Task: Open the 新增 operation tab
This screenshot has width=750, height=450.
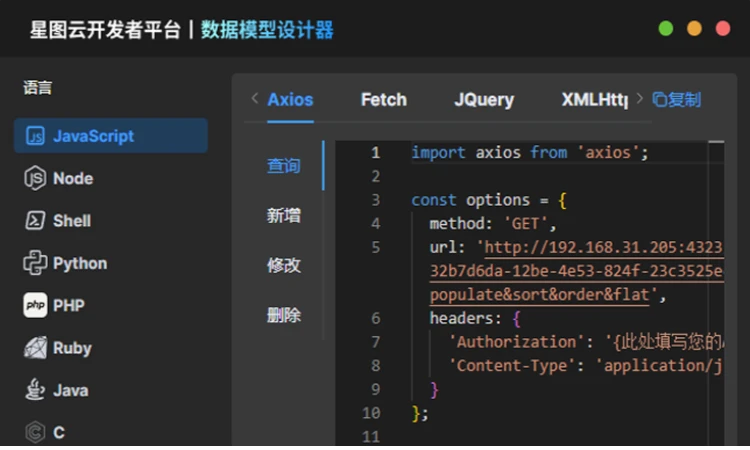Action: (x=283, y=216)
